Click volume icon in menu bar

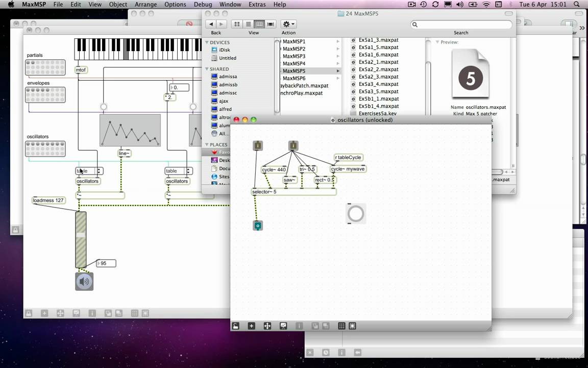(460, 5)
